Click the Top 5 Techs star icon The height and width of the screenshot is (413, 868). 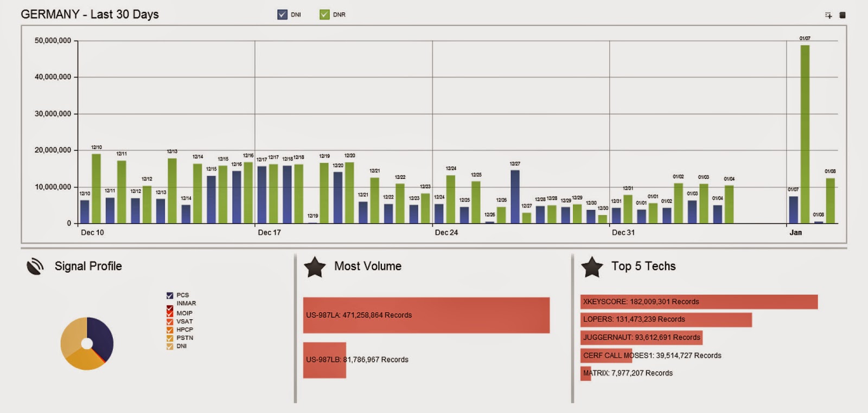592,267
